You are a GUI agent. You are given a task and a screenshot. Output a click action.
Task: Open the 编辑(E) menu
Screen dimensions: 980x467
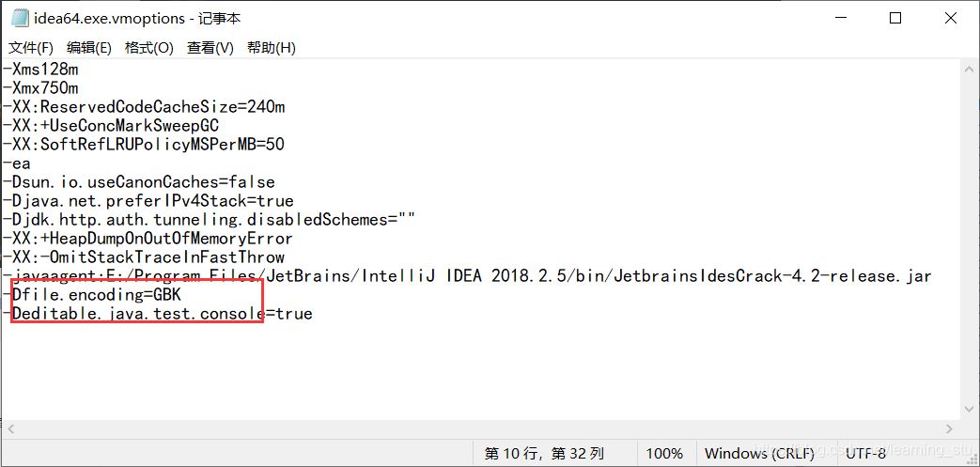click(x=89, y=48)
